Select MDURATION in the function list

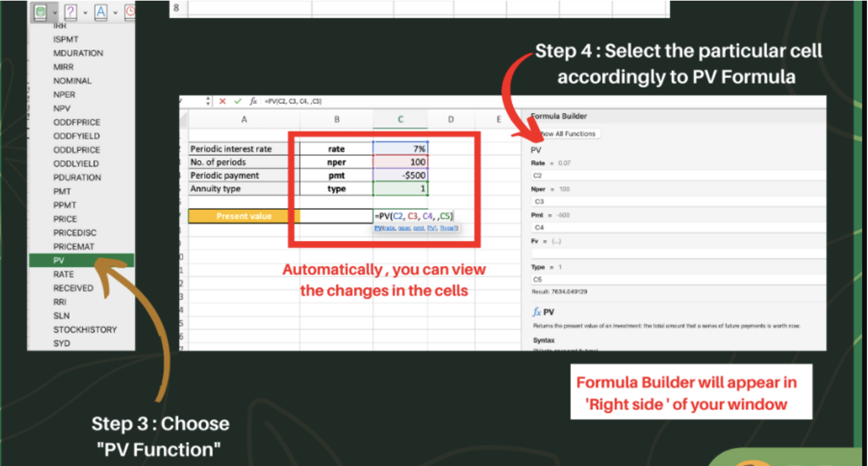(x=78, y=53)
